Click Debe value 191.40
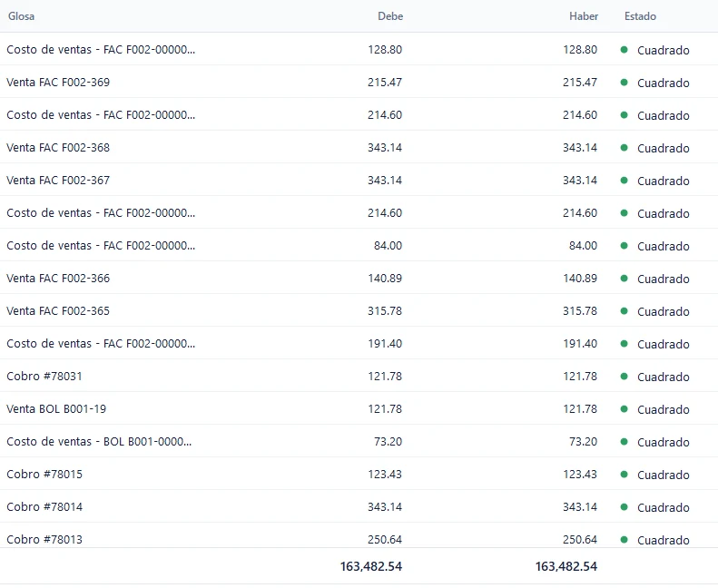The width and height of the screenshot is (718, 588). 385,344
